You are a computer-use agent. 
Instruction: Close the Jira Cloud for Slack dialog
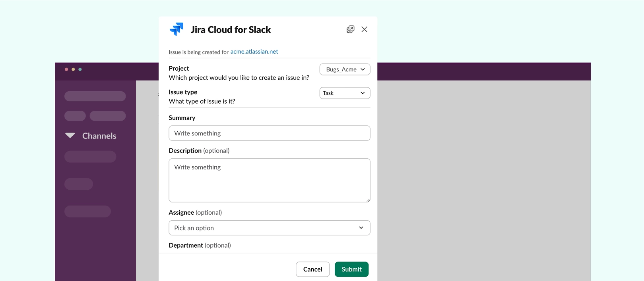coord(364,29)
